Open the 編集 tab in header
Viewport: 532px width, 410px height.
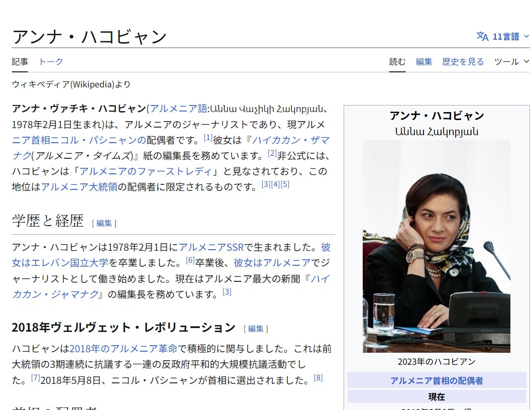pos(423,61)
